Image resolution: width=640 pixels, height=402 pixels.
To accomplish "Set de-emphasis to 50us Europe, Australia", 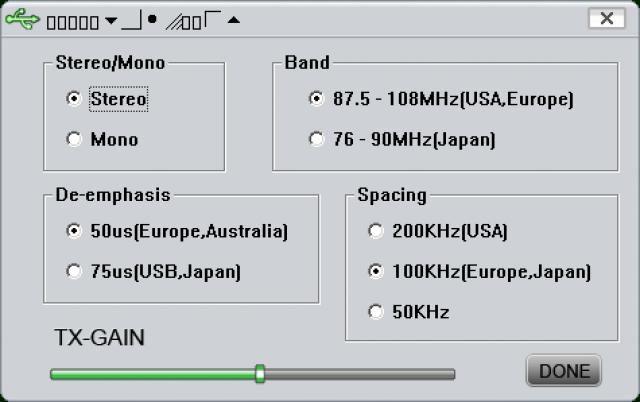I will click(x=73, y=231).
